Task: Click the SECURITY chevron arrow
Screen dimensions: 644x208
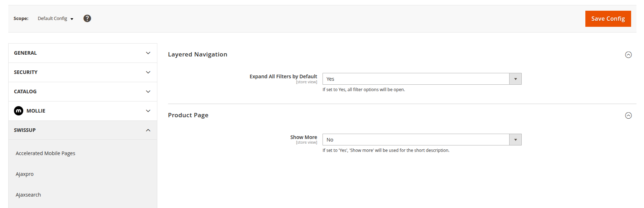Action: pyautogui.click(x=148, y=72)
